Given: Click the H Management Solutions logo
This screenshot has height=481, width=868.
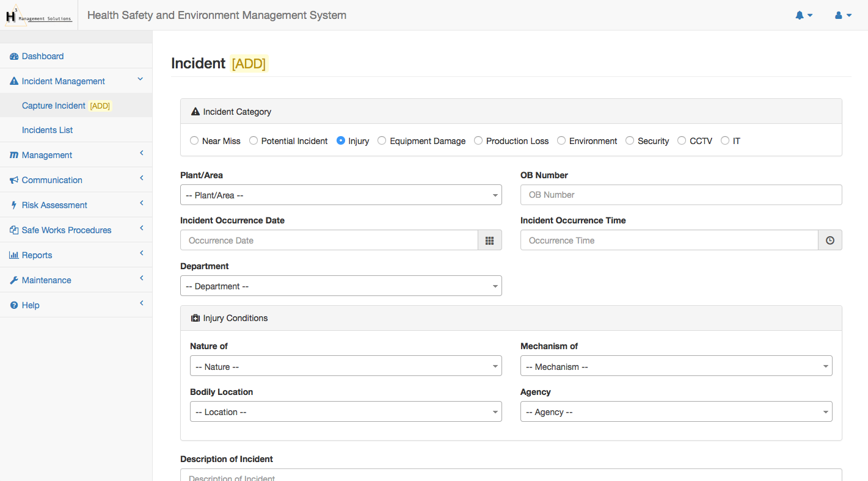Looking at the screenshot, I should pos(39,15).
